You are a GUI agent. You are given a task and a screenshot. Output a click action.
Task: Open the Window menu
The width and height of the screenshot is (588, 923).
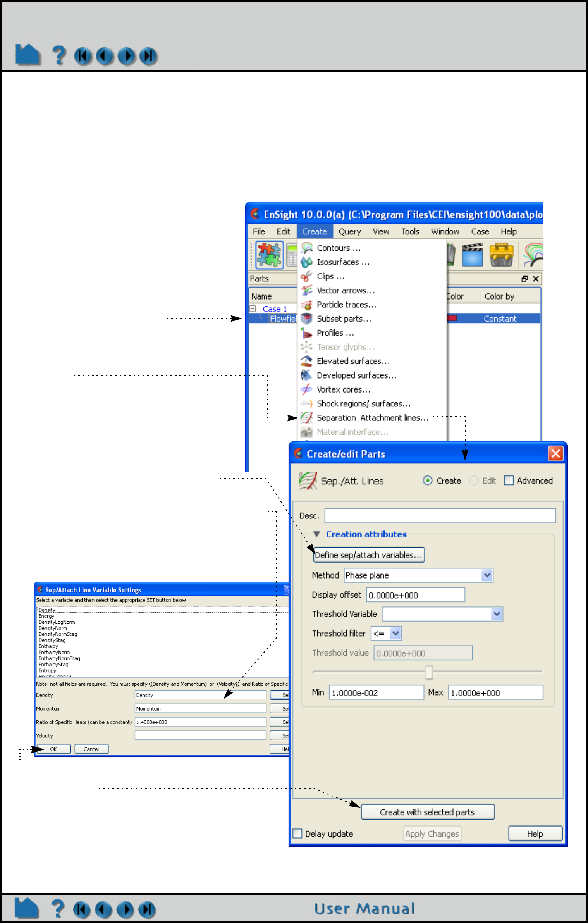click(x=445, y=231)
